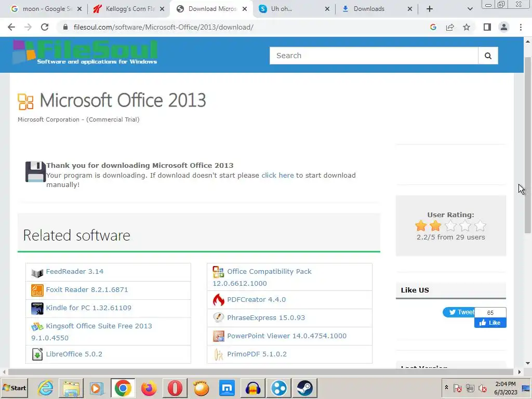This screenshot has width=532, height=399.
Task: Open LibreOffice 5.0.2 link
Action: [x=74, y=354]
